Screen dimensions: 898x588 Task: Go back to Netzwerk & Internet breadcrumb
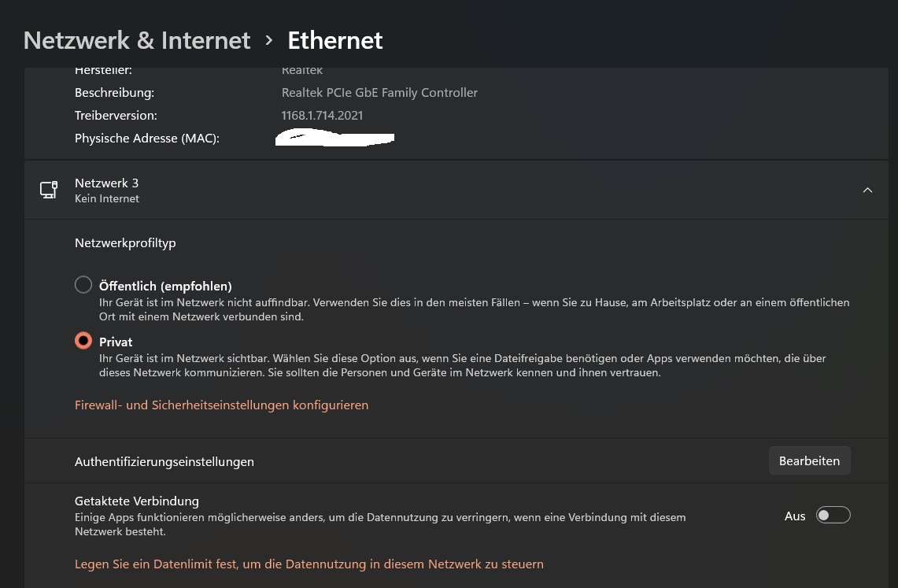click(x=137, y=40)
